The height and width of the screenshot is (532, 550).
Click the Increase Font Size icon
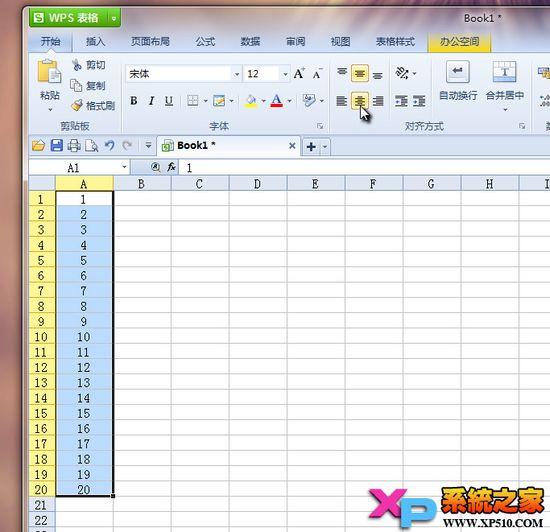[299, 74]
